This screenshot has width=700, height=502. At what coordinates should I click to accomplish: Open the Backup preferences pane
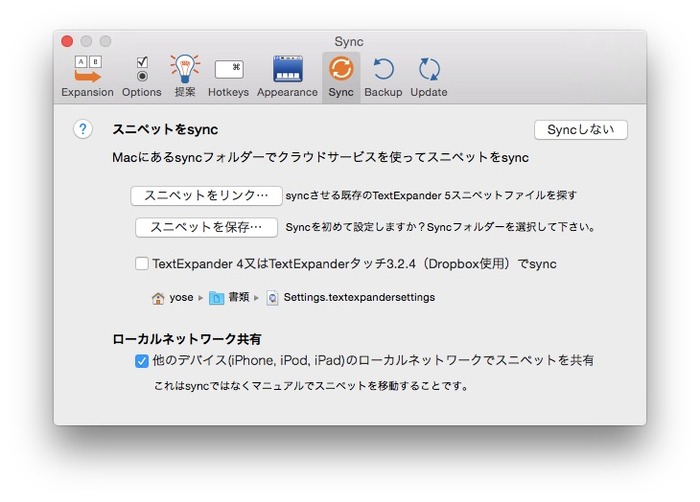[x=383, y=76]
